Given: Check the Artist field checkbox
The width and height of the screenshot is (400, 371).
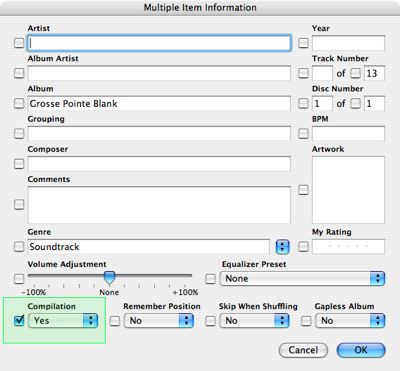Looking at the screenshot, I should (x=19, y=43).
